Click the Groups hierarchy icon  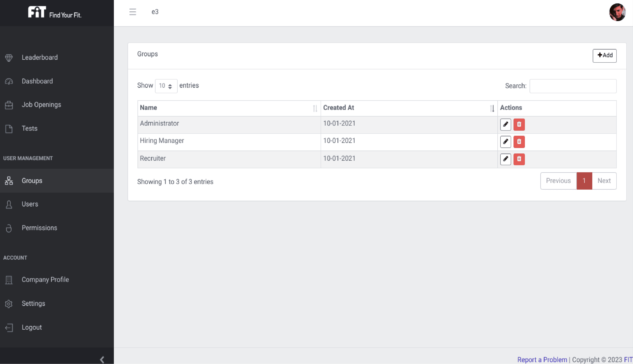(x=9, y=181)
